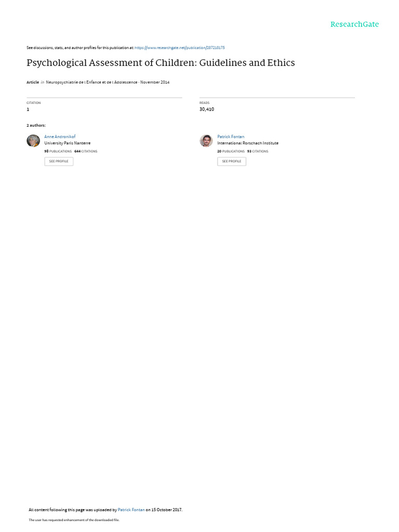Open Anne Andronikof's profile photo
The width and height of the screenshot is (399, 532).
click(x=33, y=140)
